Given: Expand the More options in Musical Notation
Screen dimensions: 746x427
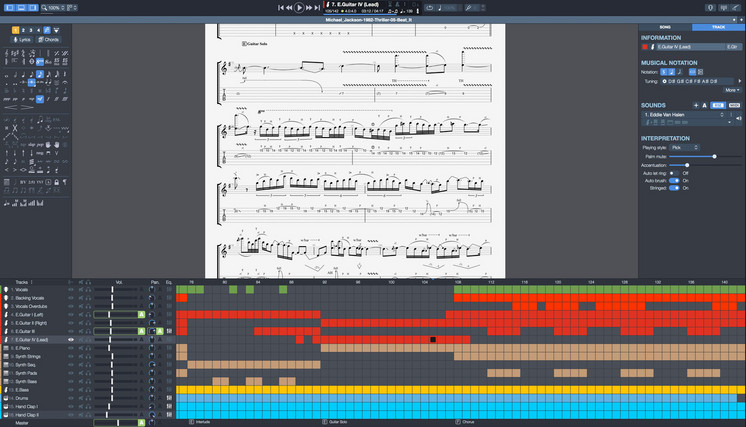Looking at the screenshot, I should click(x=732, y=89).
